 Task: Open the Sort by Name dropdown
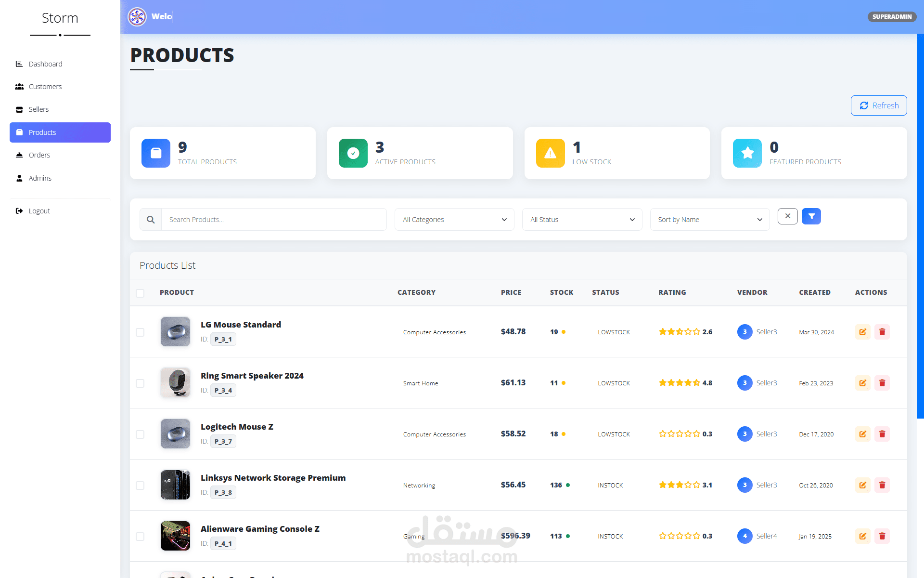[x=710, y=220]
